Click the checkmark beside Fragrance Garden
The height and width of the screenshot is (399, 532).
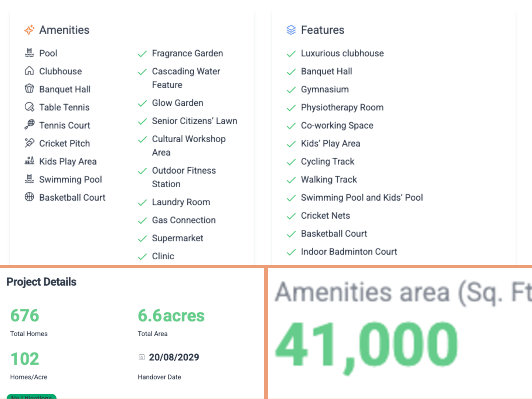pos(142,54)
